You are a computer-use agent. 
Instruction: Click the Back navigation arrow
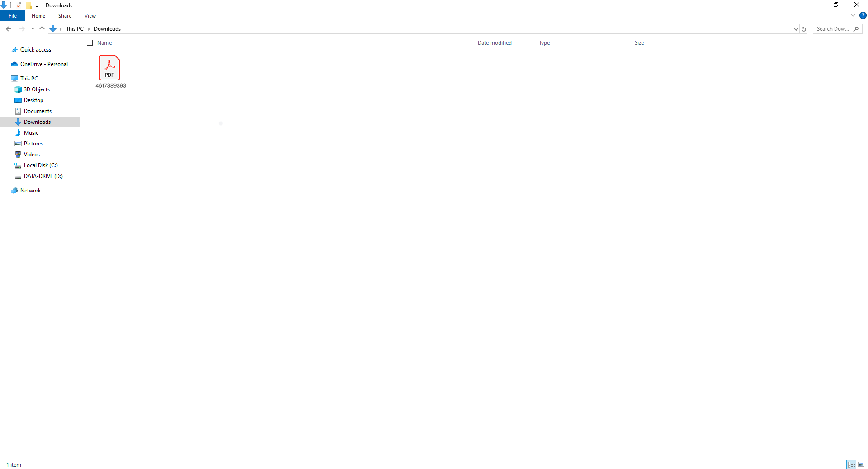[x=9, y=29]
